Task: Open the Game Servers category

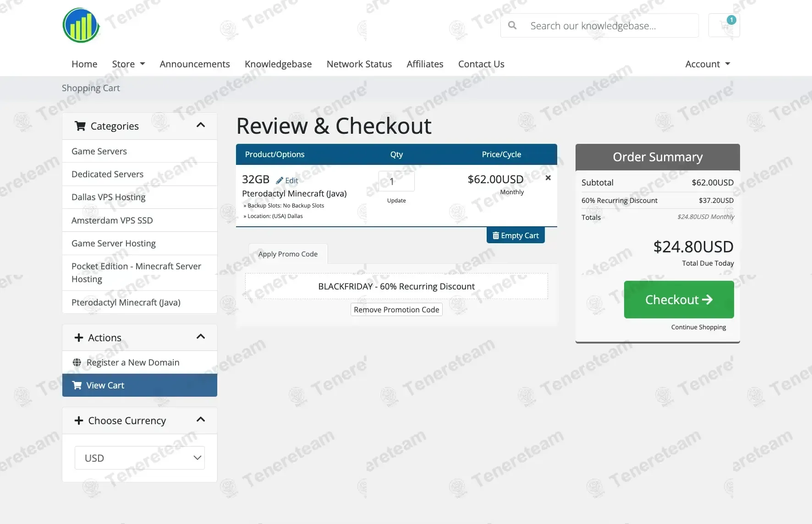Action: coord(140,151)
